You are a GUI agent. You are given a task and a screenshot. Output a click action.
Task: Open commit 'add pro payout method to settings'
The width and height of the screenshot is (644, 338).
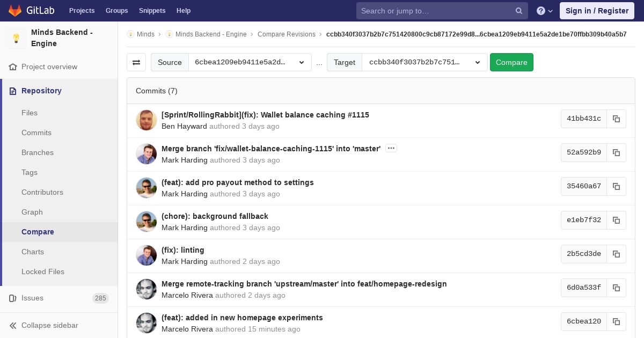pos(237,182)
